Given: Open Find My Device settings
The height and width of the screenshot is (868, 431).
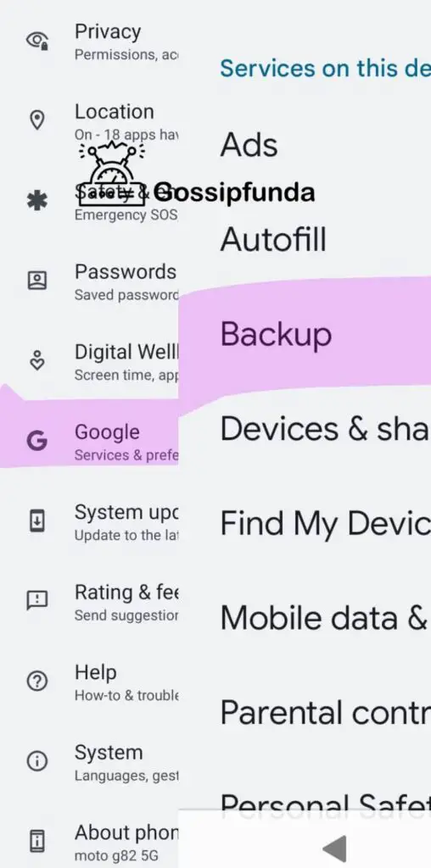Looking at the screenshot, I should coord(325,523).
